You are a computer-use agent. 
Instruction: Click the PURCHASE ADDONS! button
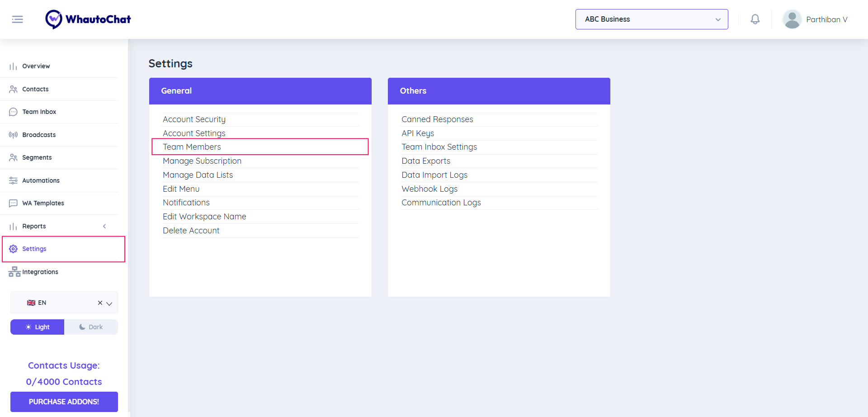pos(64,402)
